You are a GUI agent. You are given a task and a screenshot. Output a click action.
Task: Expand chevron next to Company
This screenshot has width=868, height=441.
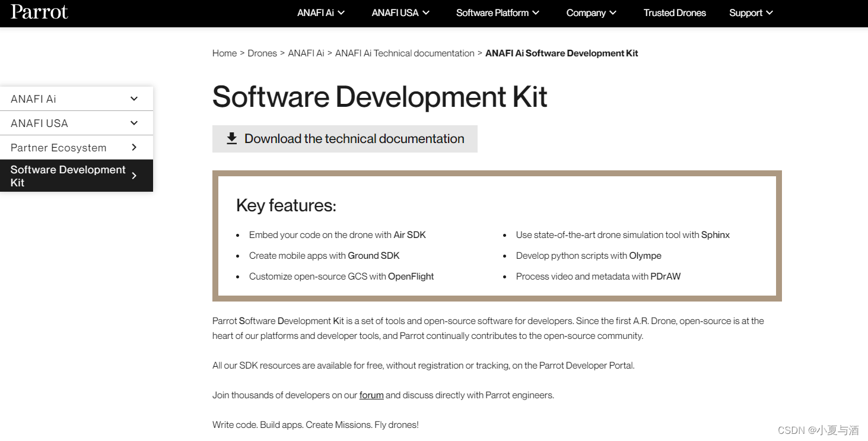[613, 13]
